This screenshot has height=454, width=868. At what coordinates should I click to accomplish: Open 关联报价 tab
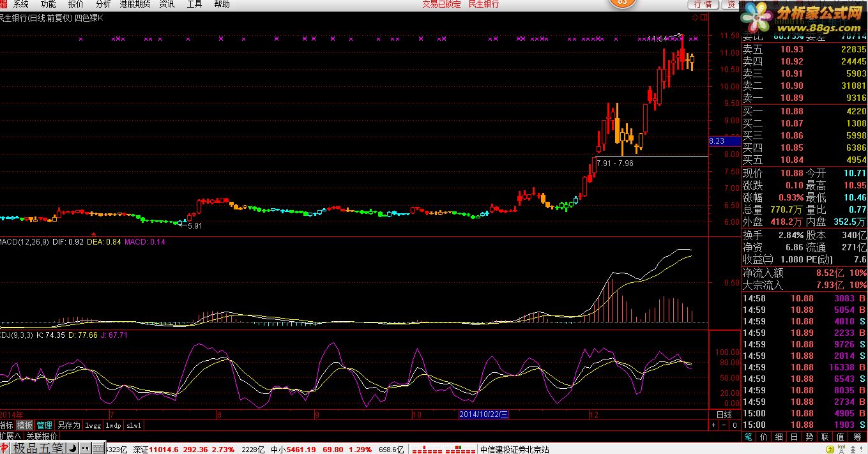(42, 435)
